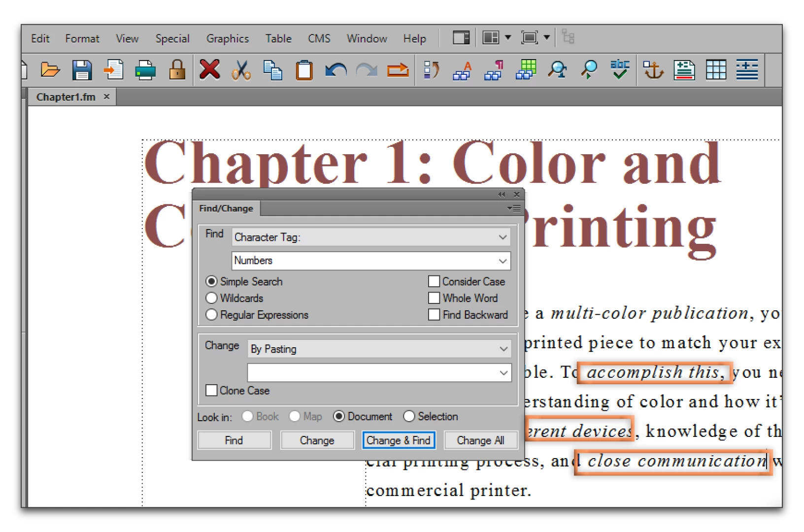The width and height of the screenshot is (804, 532).
Task: Open the Window menu
Action: (x=367, y=38)
